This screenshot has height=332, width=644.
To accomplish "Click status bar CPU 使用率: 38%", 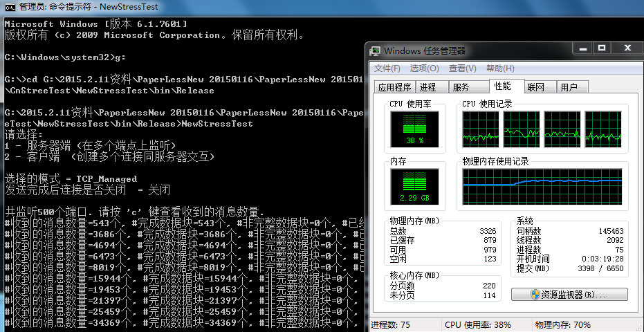I will coord(478,325).
